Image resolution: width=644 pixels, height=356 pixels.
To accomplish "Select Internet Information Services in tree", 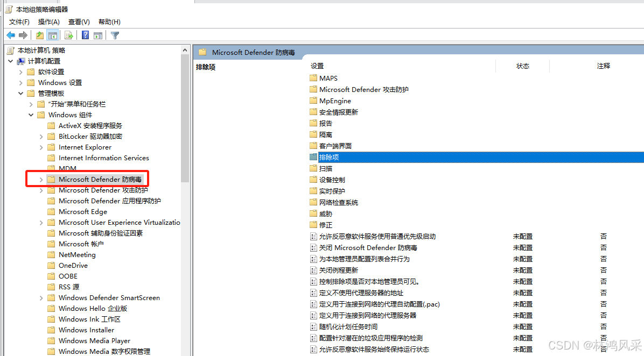I will [104, 158].
